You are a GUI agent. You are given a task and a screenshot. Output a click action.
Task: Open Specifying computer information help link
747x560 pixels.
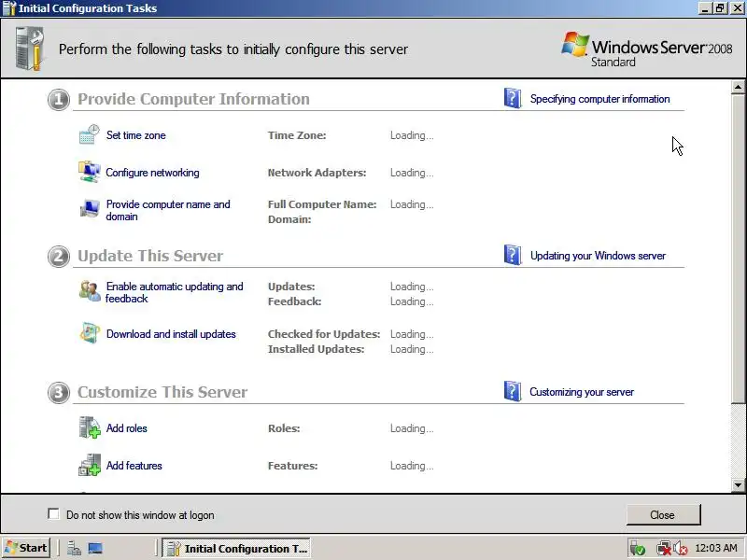click(599, 99)
